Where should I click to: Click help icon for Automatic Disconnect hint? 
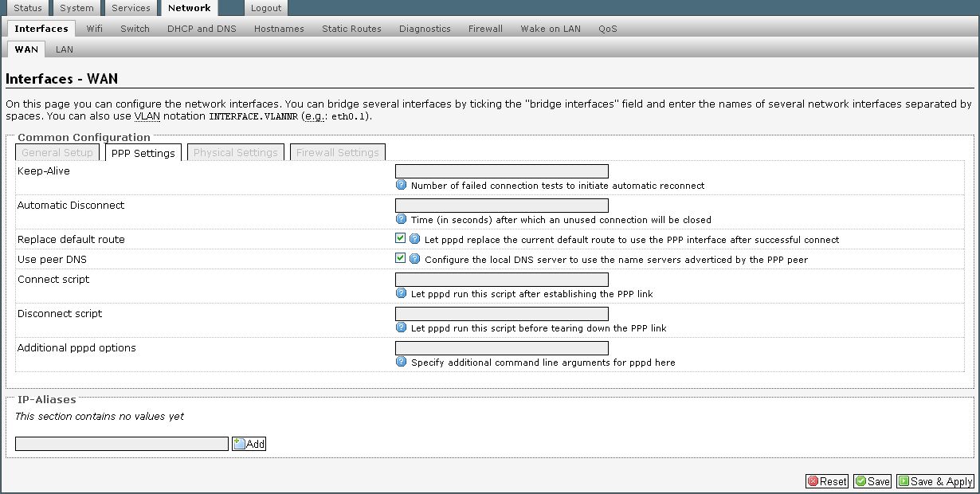pyautogui.click(x=402, y=219)
